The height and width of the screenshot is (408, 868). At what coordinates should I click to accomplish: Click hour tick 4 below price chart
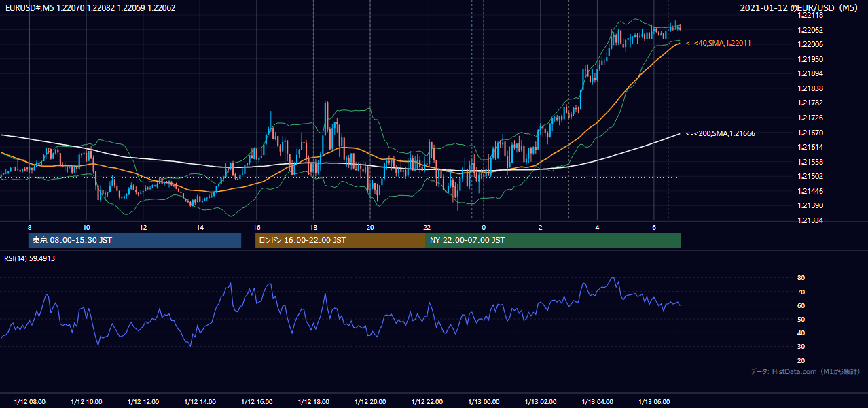pos(597,226)
